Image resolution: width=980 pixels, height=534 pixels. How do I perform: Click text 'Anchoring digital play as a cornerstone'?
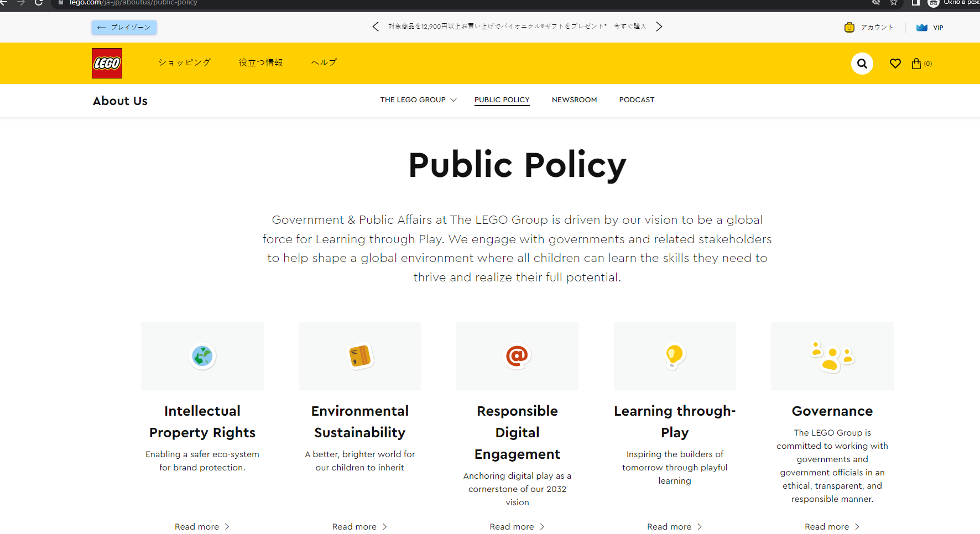[517, 489]
